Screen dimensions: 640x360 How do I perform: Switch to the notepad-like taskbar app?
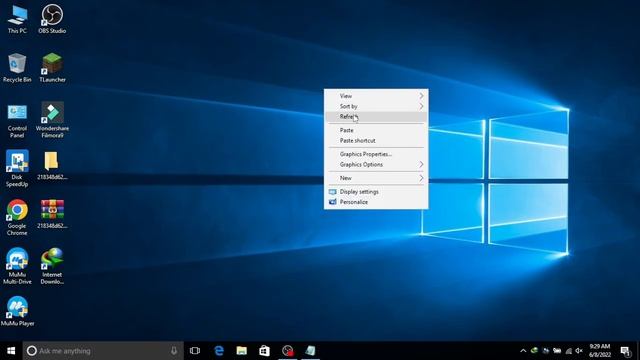tap(310, 351)
